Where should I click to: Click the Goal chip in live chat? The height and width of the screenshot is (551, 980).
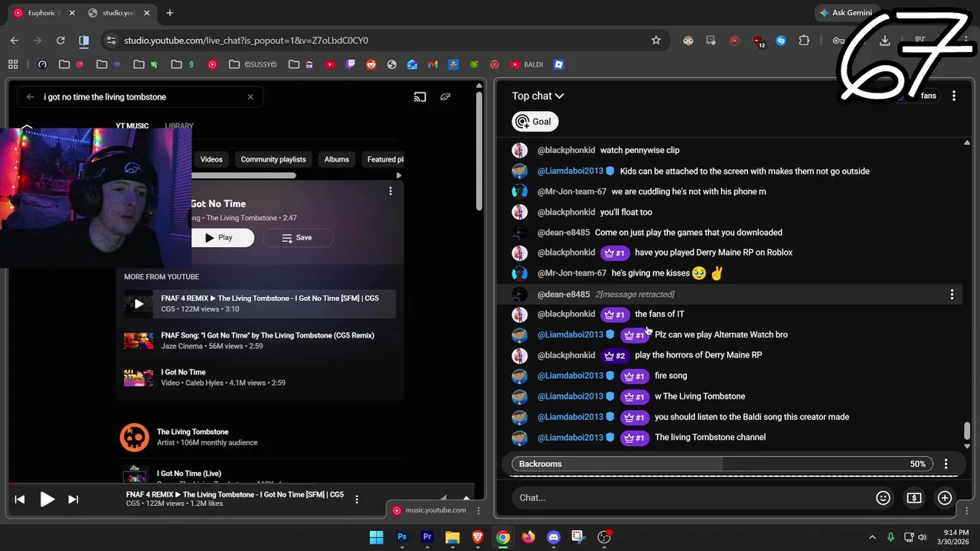[x=534, y=122]
